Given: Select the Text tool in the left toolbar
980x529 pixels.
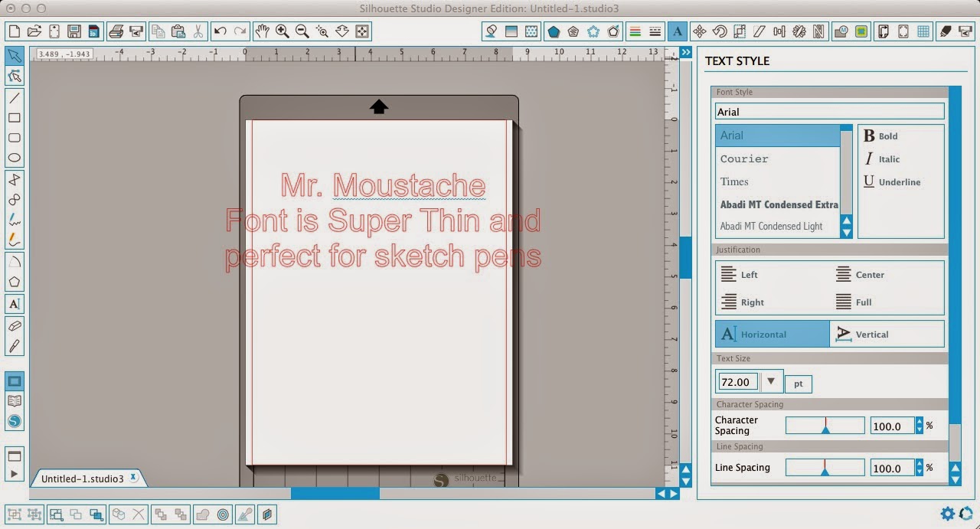Looking at the screenshot, I should (x=14, y=304).
